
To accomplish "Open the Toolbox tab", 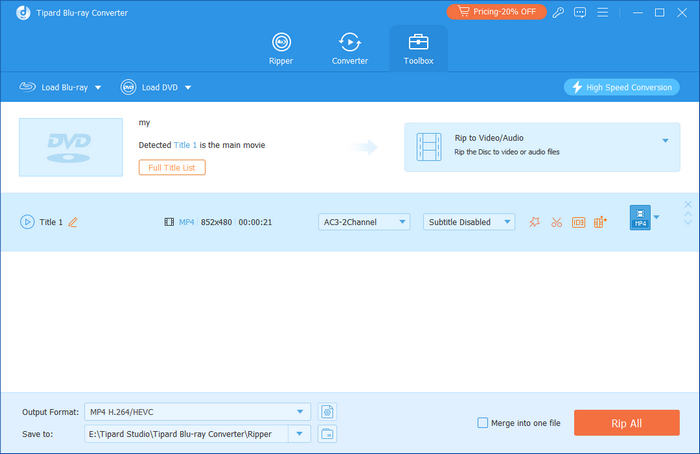I will [418, 49].
